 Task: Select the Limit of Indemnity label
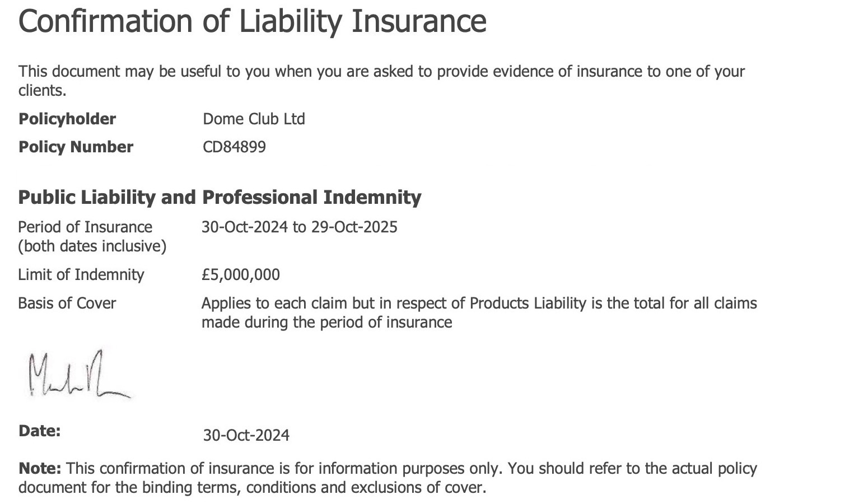click(x=81, y=274)
